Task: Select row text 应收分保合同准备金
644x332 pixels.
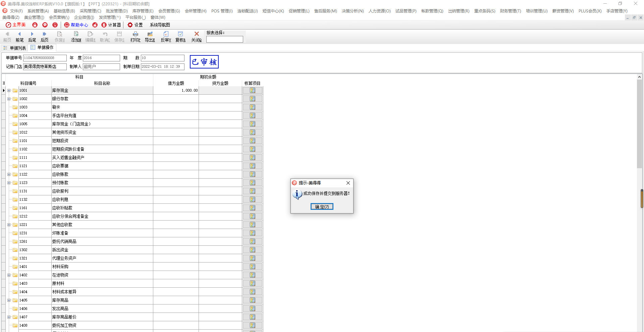Action: 70,216
